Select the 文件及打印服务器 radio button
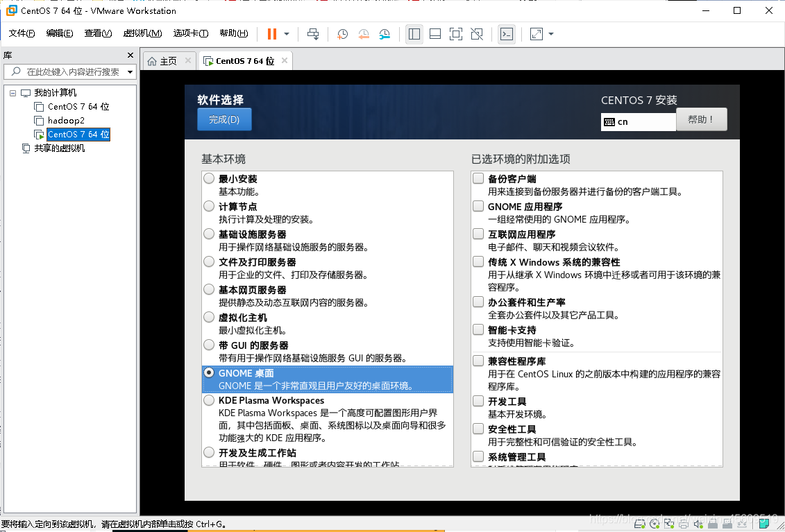The width and height of the screenshot is (785, 532). point(210,261)
